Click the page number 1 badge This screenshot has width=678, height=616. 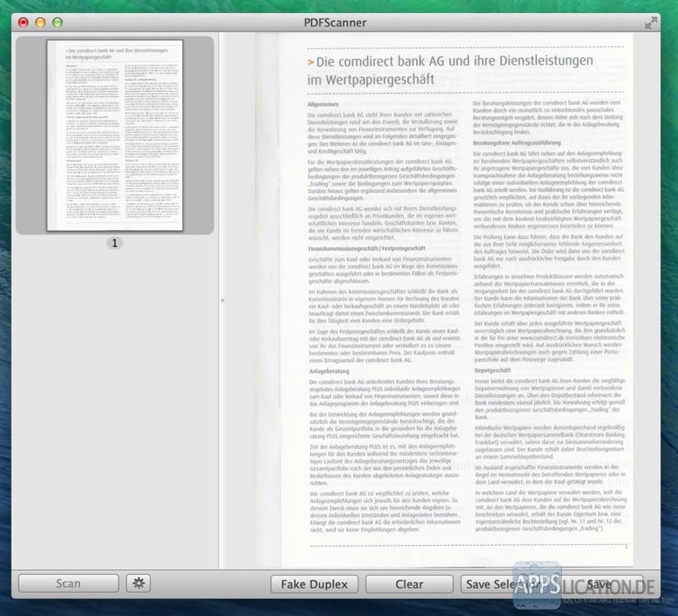pos(115,243)
